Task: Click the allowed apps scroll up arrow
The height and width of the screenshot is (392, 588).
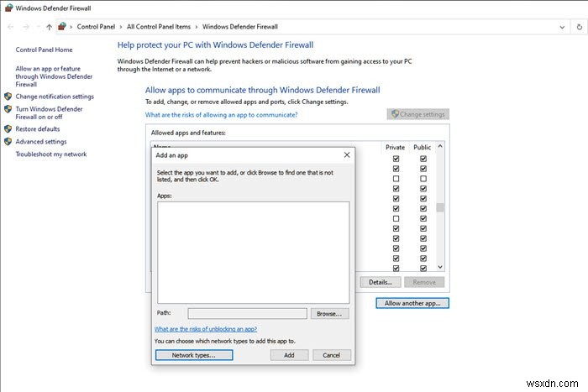Action: pos(440,146)
